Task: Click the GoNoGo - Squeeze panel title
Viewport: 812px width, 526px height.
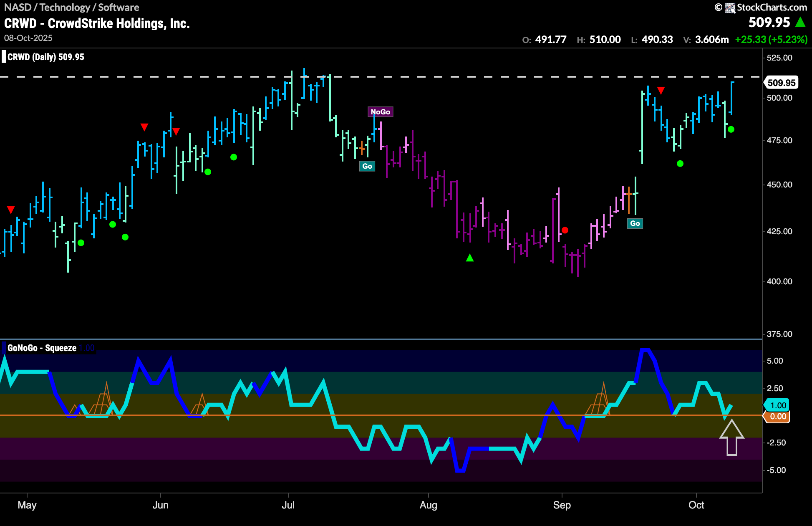Action: (x=41, y=347)
